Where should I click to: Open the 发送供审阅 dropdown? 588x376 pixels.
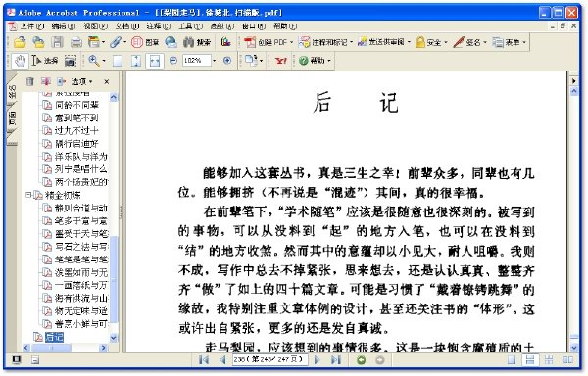click(x=384, y=42)
